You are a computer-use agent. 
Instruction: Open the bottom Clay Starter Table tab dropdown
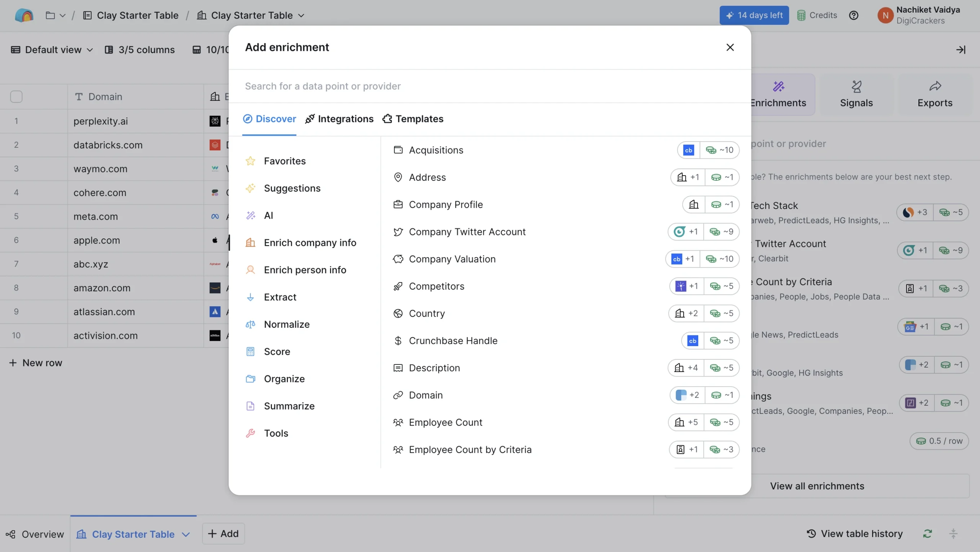click(x=186, y=534)
